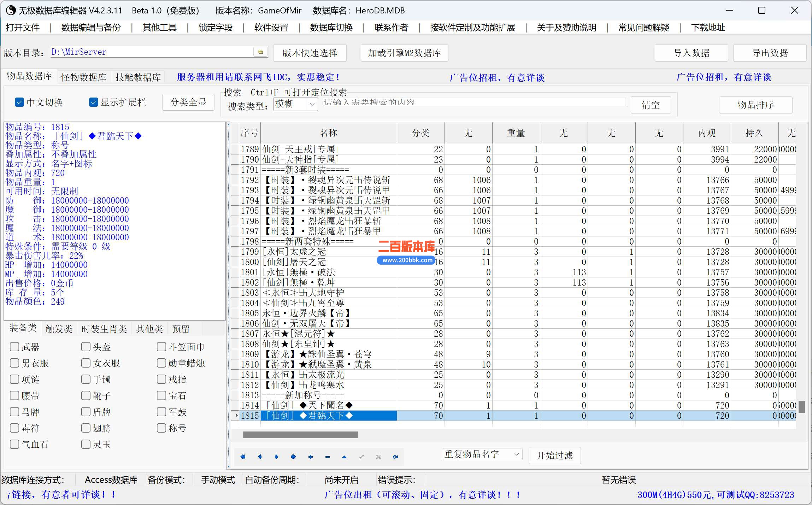
Task: Check the 靴子 checkbox
Action: [x=86, y=395]
